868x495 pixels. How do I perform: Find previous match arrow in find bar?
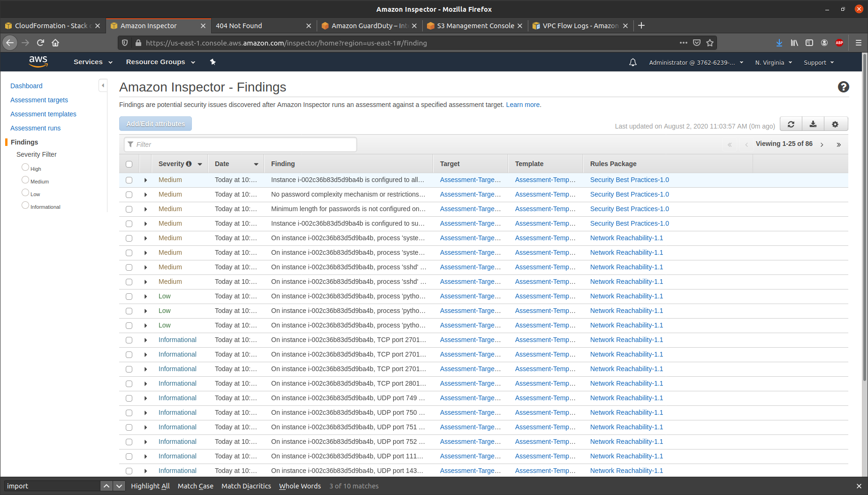pyautogui.click(x=107, y=486)
